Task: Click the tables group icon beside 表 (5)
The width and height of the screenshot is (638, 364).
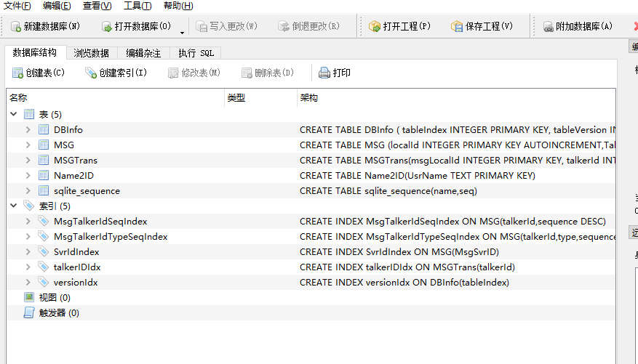Action: coord(29,114)
